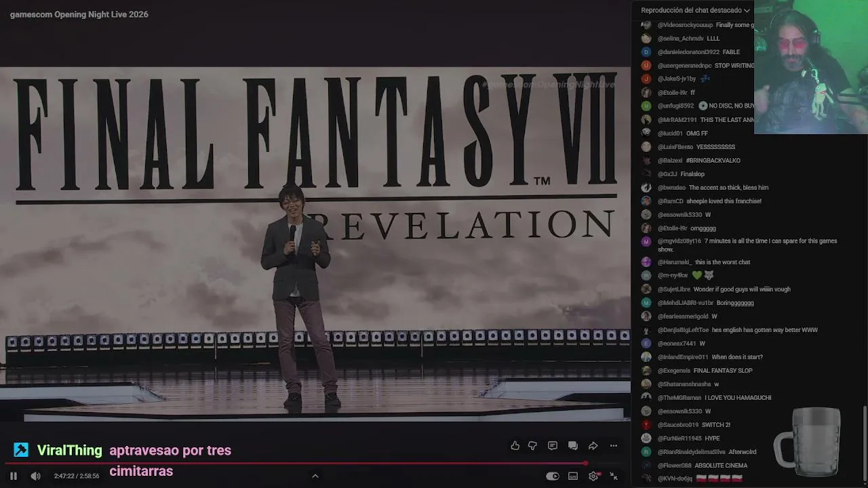Click the username @Flower088 in chat
Viewport: 868px width, 488px height.
[x=674, y=466]
